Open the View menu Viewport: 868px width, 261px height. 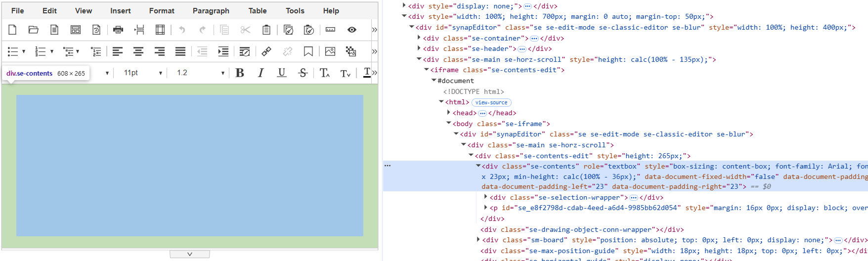click(84, 10)
